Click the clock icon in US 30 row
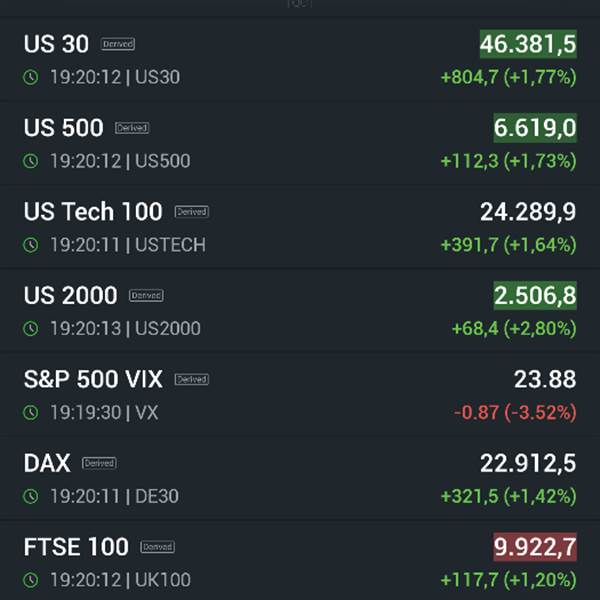This screenshot has width=600, height=600. pyautogui.click(x=32, y=77)
